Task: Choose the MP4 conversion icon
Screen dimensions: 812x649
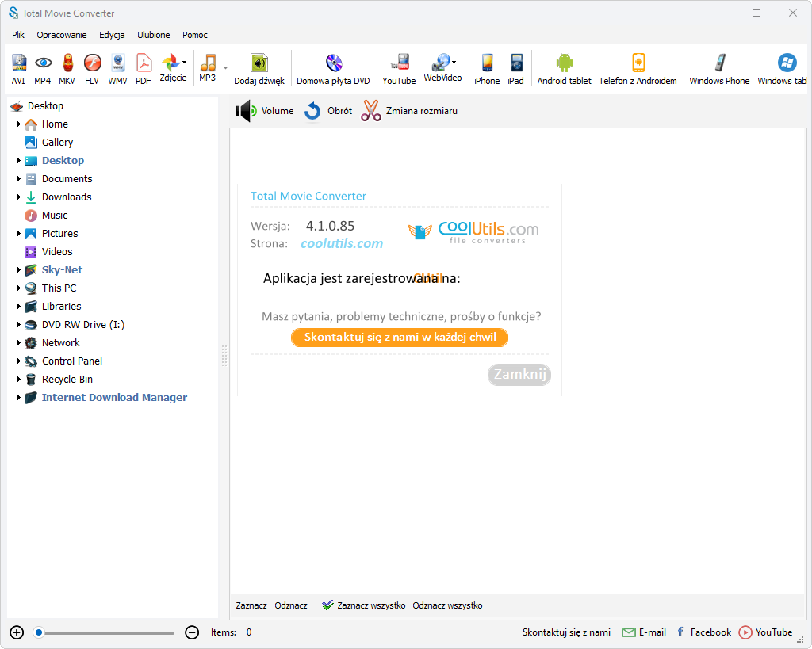Action: (43, 68)
